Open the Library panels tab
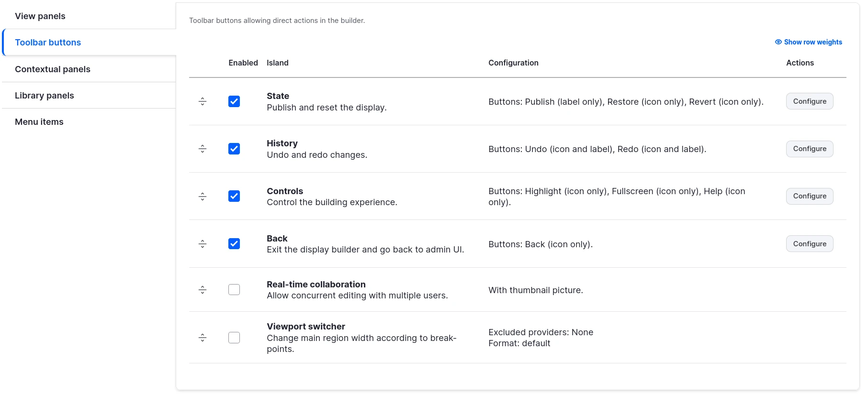Viewport: 868px width, 395px height. (x=45, y=96)
